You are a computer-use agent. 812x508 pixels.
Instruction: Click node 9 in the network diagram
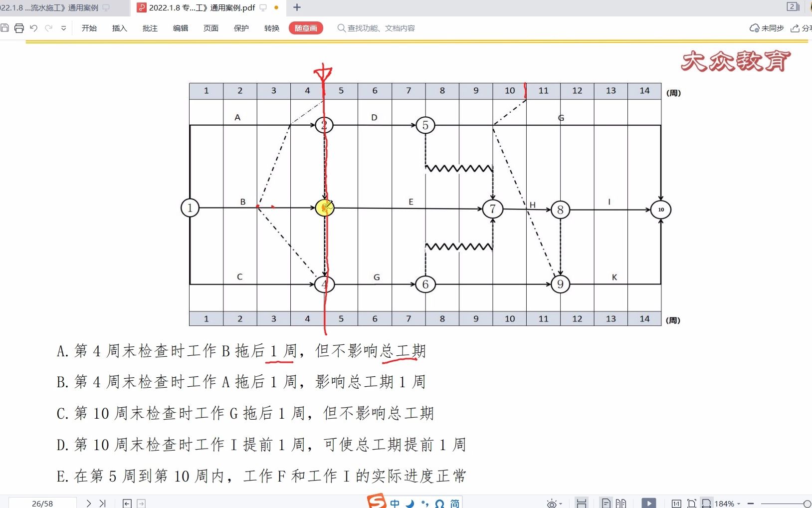(560, 284)
